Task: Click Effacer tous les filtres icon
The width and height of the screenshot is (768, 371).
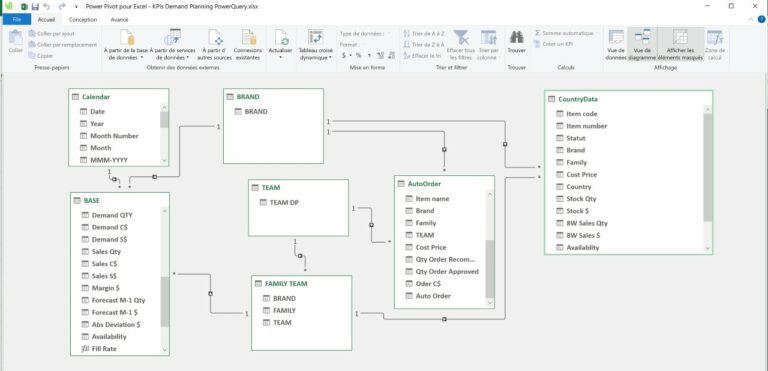Action: [460, 38]
